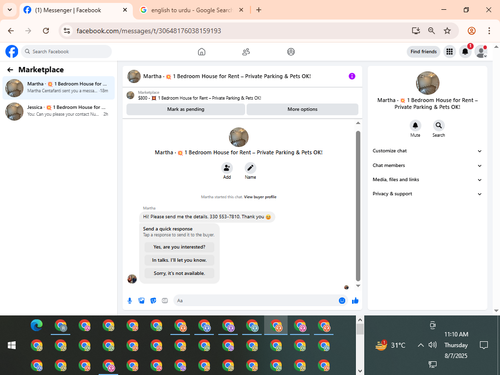Open a new Chrome tab
The width and height of the screenshot is (500, 375).
(259, 10)
